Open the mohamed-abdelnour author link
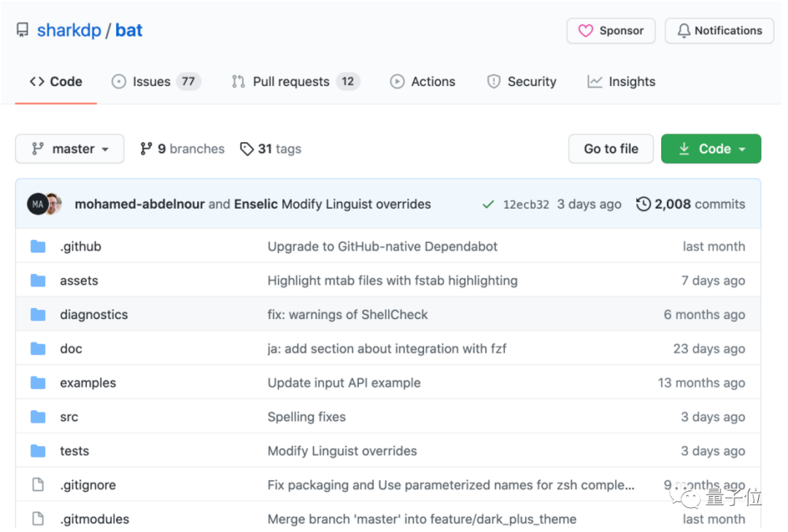Image resolution: width=788 pixels, height=532 pixels. [x=139, y=204]
